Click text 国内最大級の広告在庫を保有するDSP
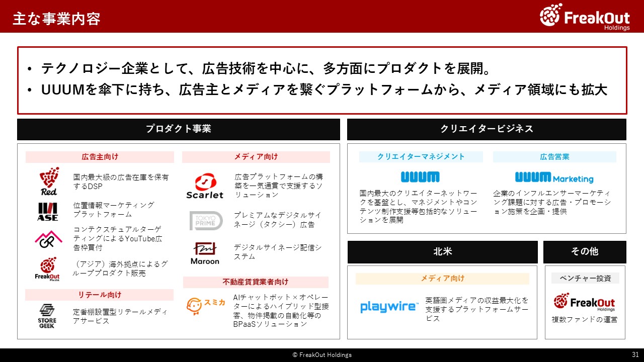Viewport: 644px width, 362px height. 121,182
